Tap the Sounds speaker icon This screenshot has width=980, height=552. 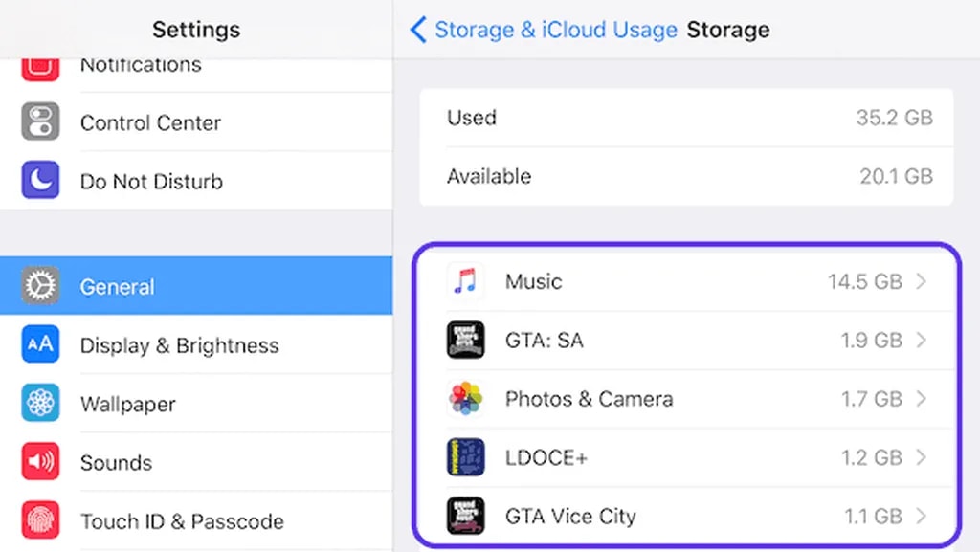coord(40,462)
